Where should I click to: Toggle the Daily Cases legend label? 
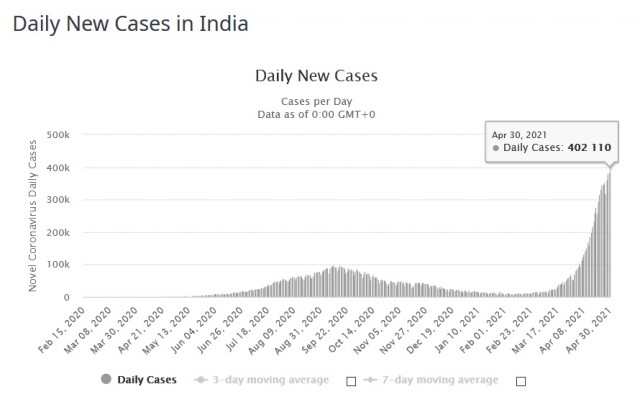coord(147,380)
